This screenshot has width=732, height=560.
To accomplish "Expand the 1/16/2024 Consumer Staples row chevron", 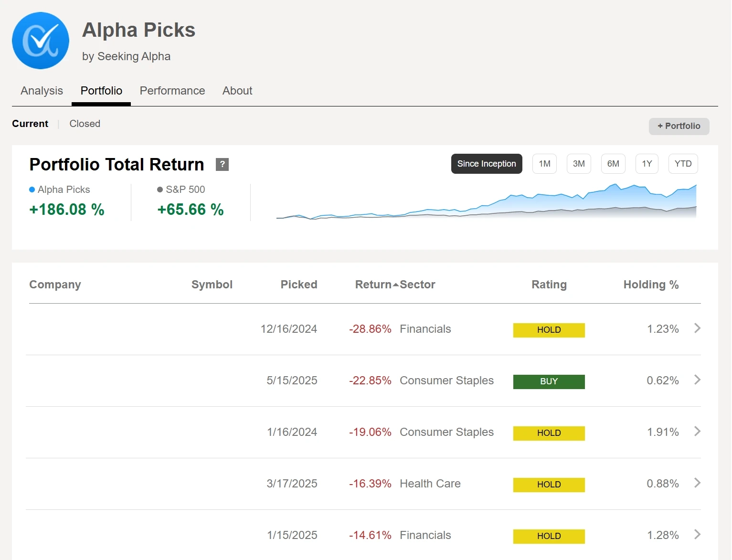I will [x=697, y=431].
